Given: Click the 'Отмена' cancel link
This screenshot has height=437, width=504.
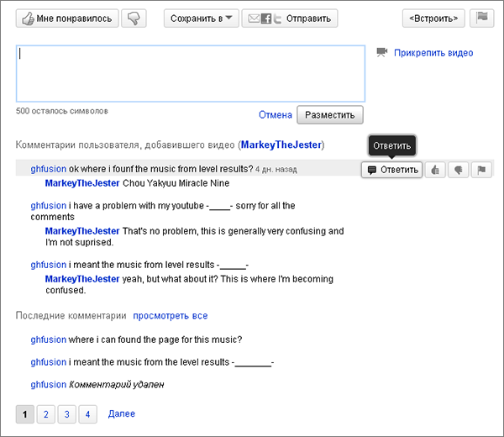Looking at the screenshot, I should (275, 114).
